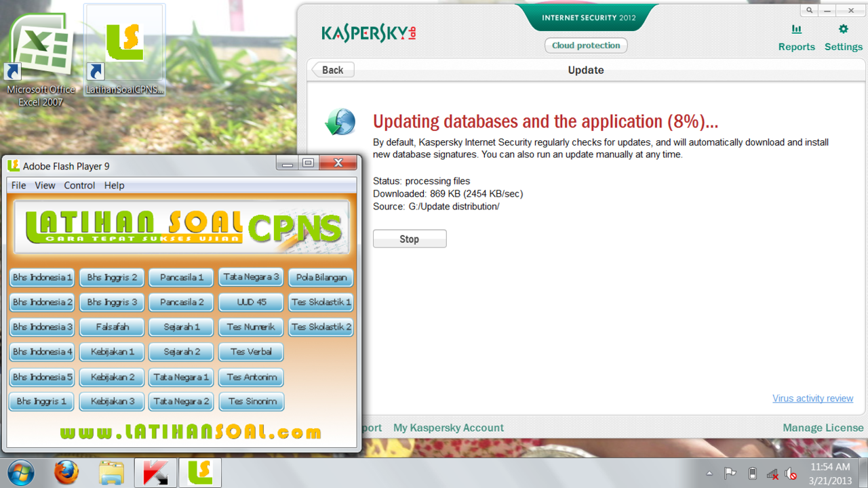This screenshot has height=488, width=868.
Task: Click the Latihan Soal CPNS banner
Action: coord(182,227)
